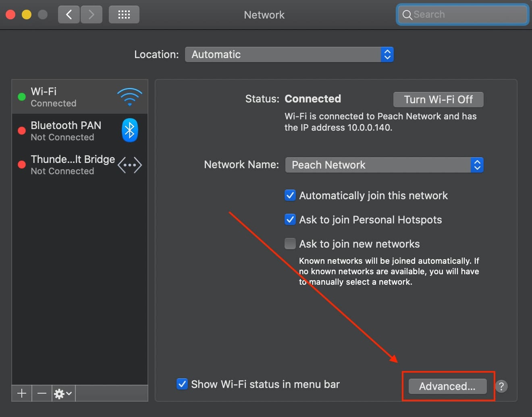
Task: Select Bluetooth PAN in service list
Action: tap(66, 131)
